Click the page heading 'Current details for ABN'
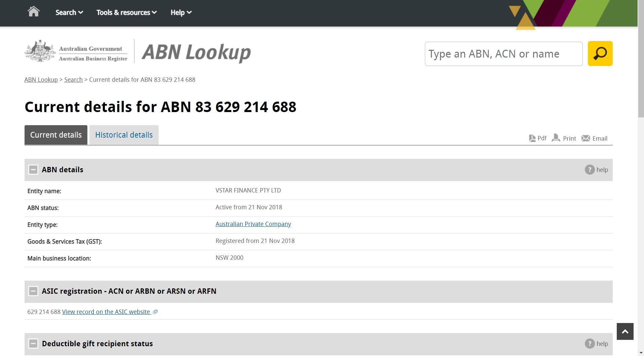 (160, 107)
